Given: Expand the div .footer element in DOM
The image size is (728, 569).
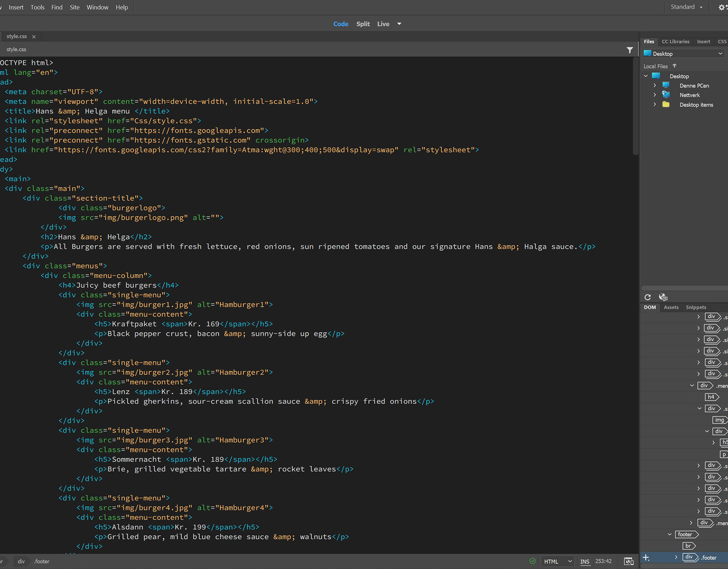Looking at the screenshot, I should [x=676, y=557].
